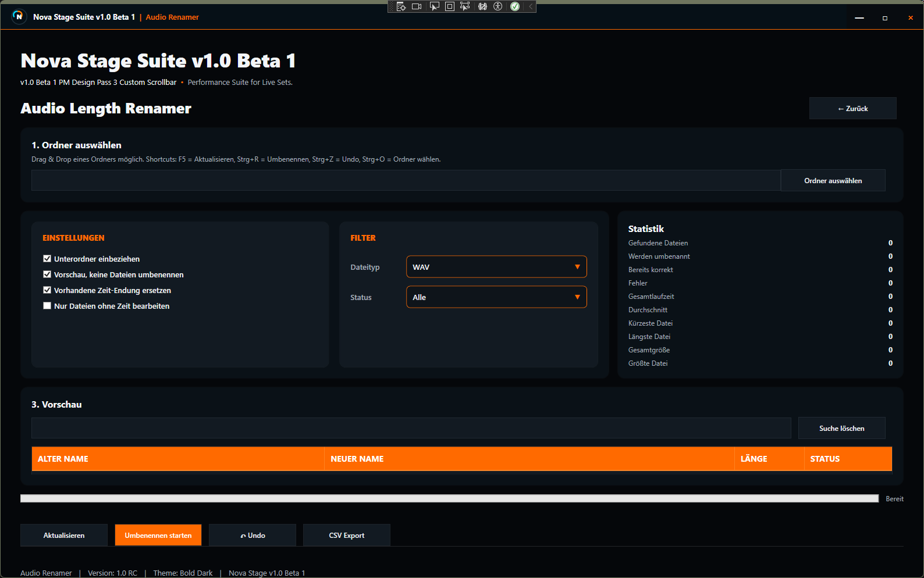Click the Bereit status text

click(895, 499)
